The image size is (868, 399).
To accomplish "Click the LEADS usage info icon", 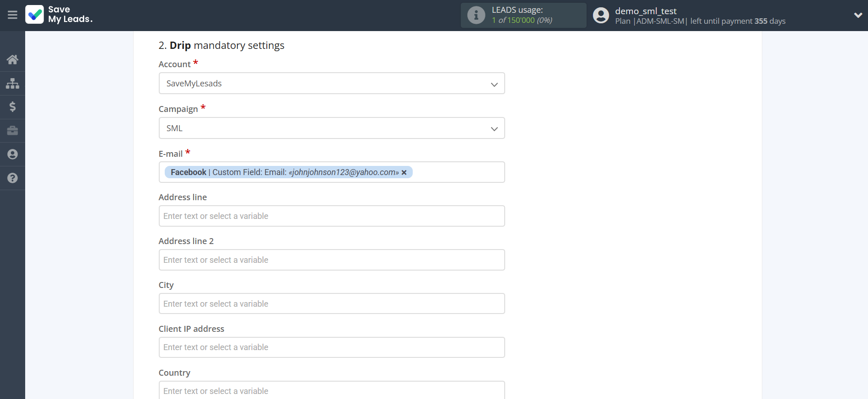I will (x=476, y=15).
